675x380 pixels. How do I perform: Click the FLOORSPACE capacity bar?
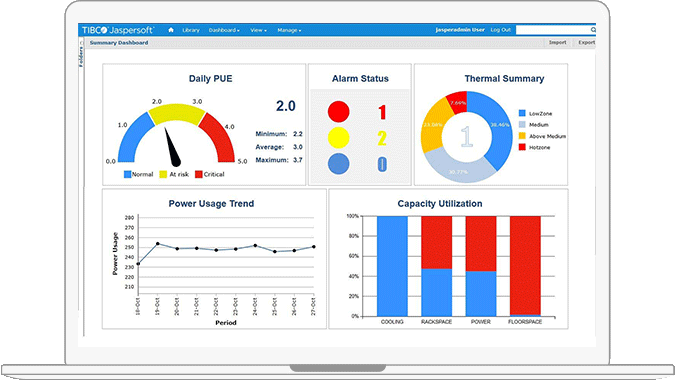click(x=525, y=266)
